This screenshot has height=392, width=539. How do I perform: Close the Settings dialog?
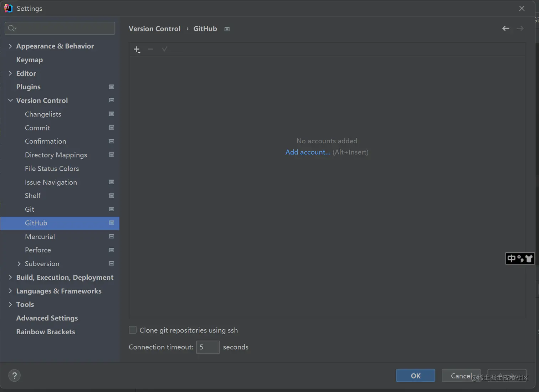[522, 8]
